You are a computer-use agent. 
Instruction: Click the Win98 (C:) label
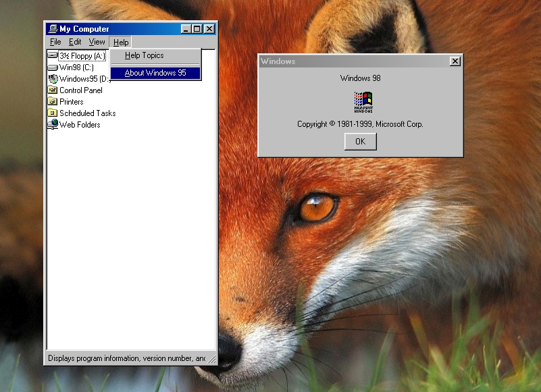pyautogui.click(x=76, y=67)
